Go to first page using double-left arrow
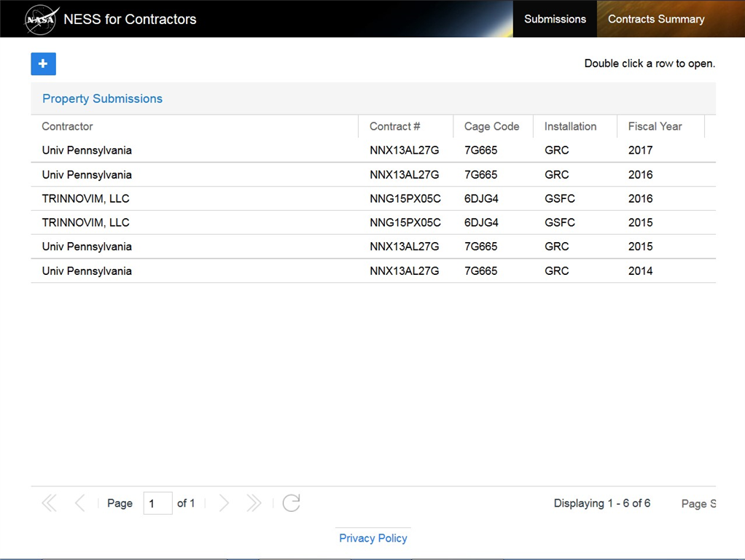Screen dimensions: 745x560 coord(49,503)
